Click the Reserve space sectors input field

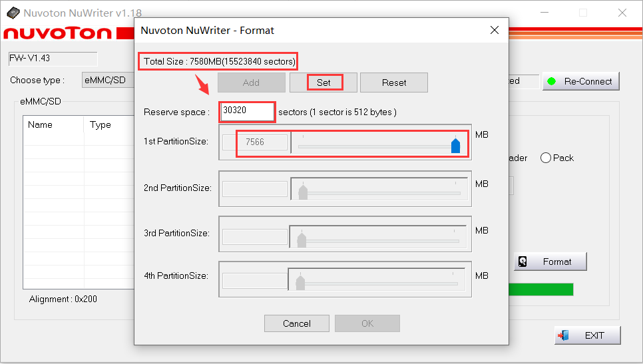247,112
